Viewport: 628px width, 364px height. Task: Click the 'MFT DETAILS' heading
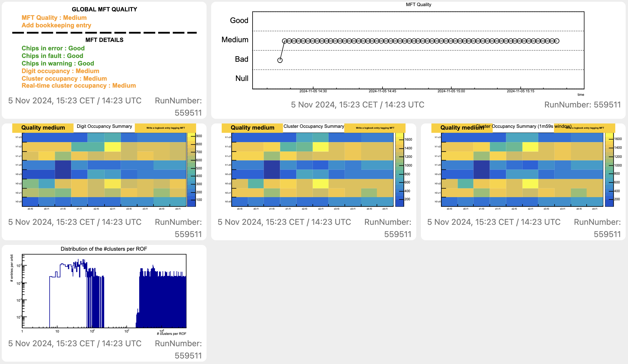[x=104, y=40]
